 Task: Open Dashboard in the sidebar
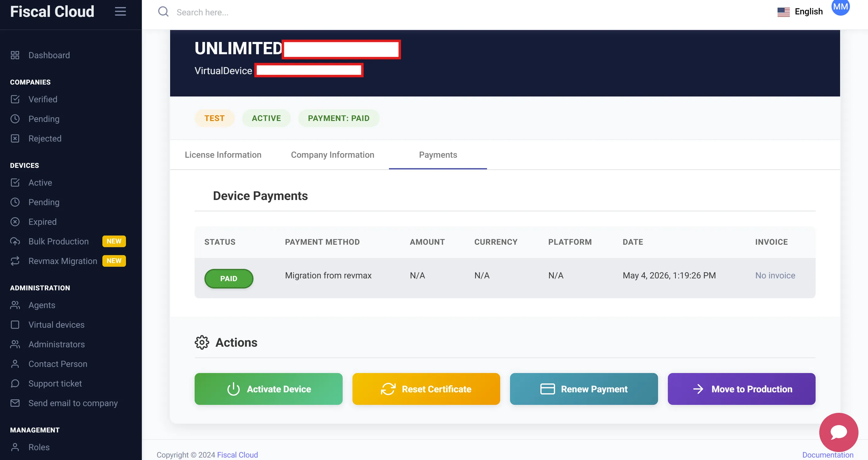[x=49, y=55]
